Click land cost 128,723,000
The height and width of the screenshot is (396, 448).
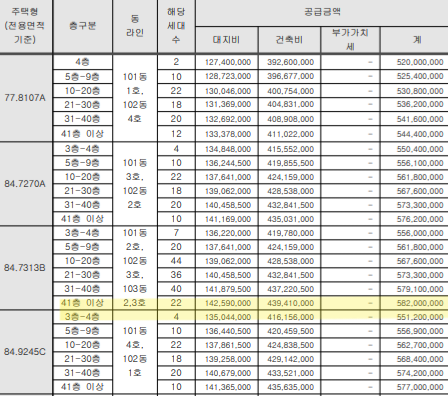point(228,76)
